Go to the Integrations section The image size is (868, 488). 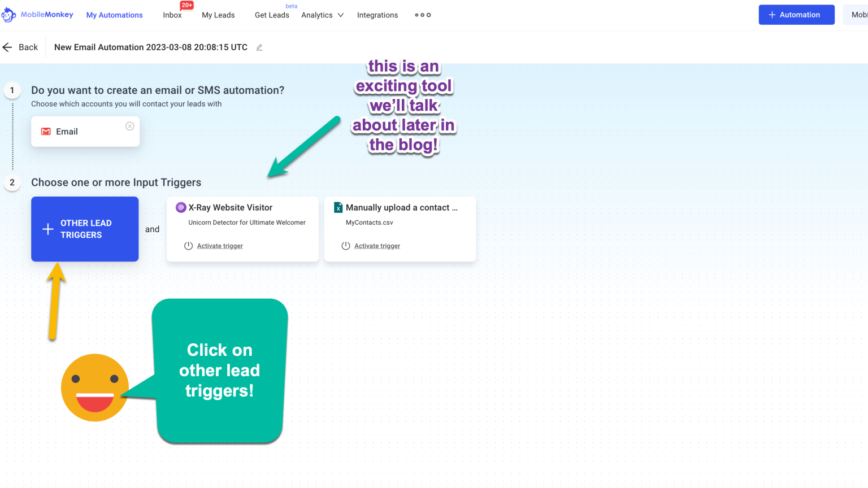point(377,15)
